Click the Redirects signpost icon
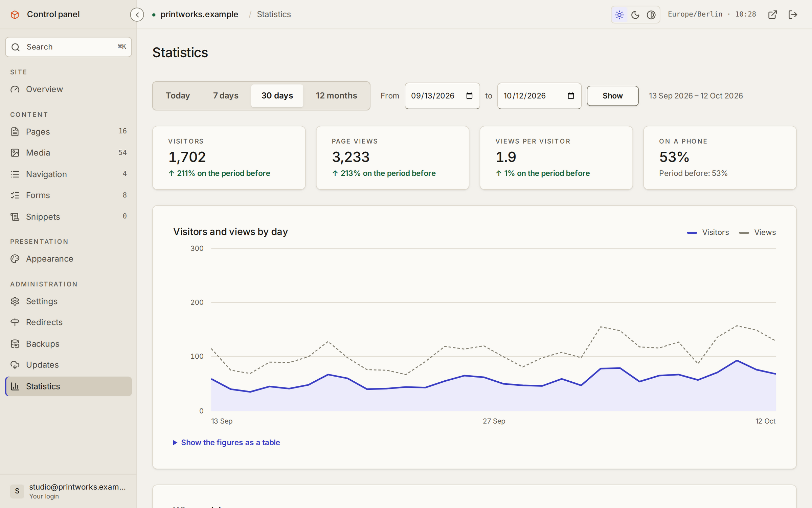Viewport: 812px width, 508px height. tap(15, 322)
